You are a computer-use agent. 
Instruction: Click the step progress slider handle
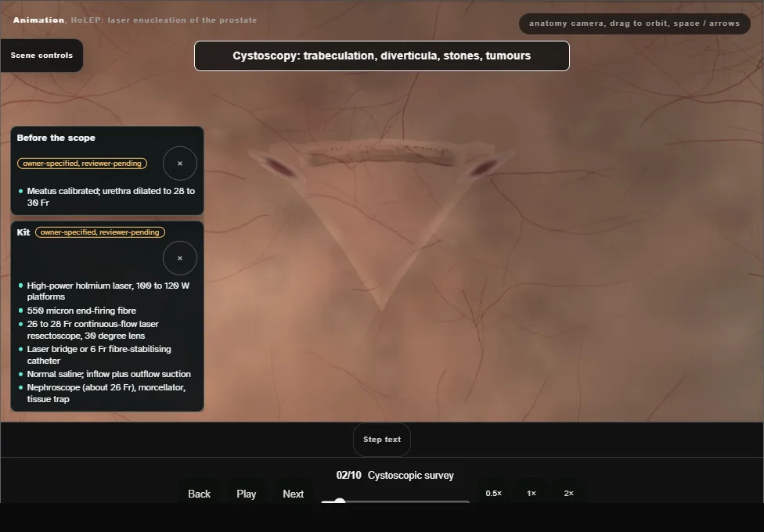tap(340, 501)
